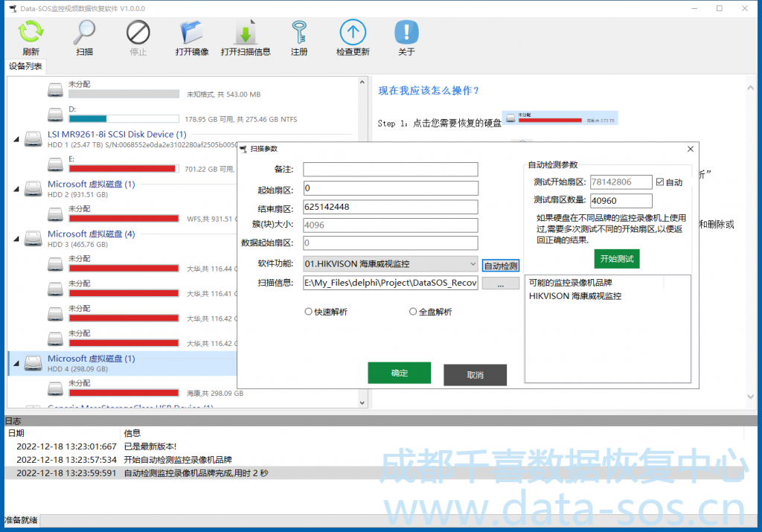Toggle the 自动 checkbox for test start sector
This screenshot has width=762, height=532.
[x=659, y=182]
